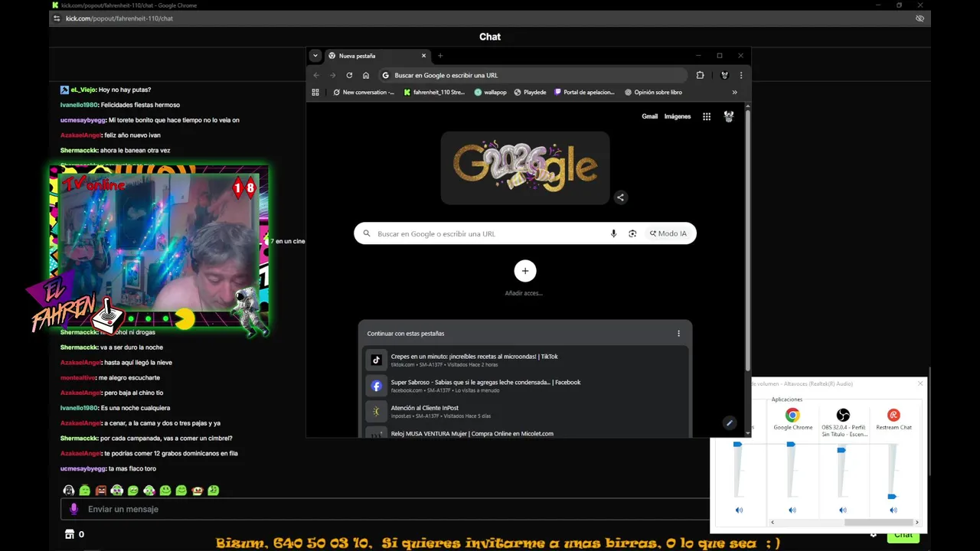Open New conversation bookmark
980x551 pixels.
coord(364,92)
